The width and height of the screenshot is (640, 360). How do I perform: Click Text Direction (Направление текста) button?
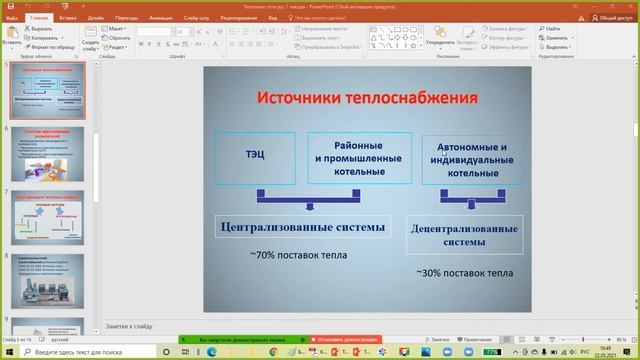[x=322, y=29]
